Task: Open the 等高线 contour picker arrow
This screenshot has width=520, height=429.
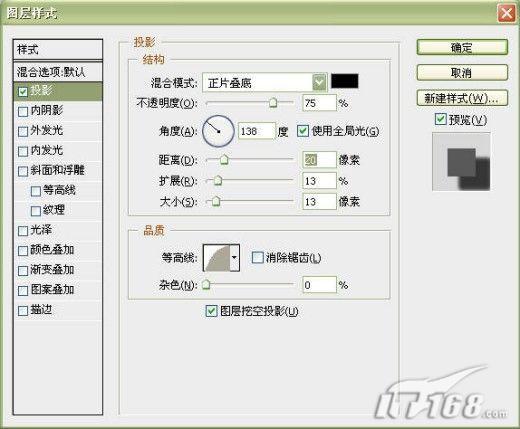Action: tap(234, 258)
